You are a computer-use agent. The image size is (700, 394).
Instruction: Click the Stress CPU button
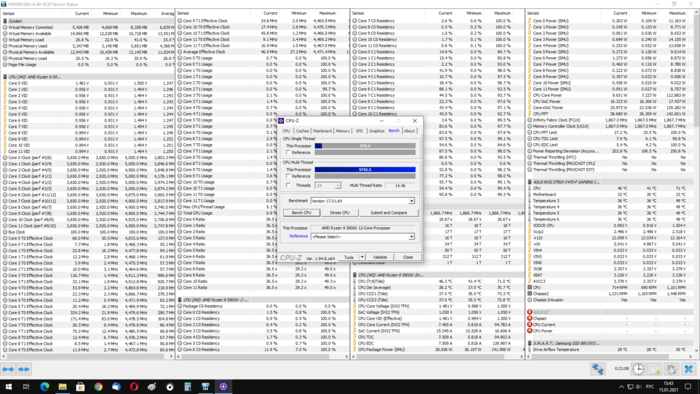(339, 213)
